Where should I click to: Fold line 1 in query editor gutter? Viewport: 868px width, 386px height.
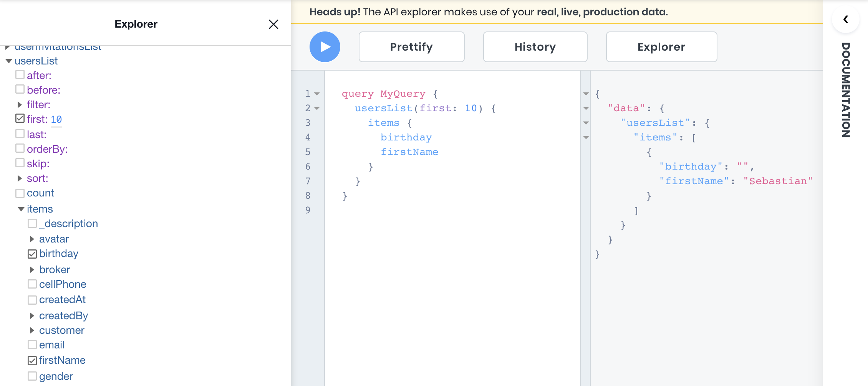pyautogui.click(x=317, y=94)
